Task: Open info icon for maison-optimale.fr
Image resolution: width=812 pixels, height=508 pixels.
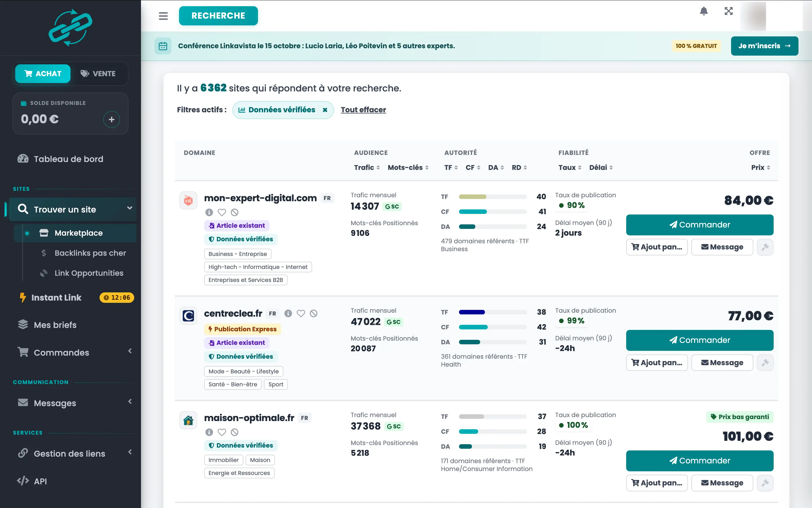Action: (209, 432)
